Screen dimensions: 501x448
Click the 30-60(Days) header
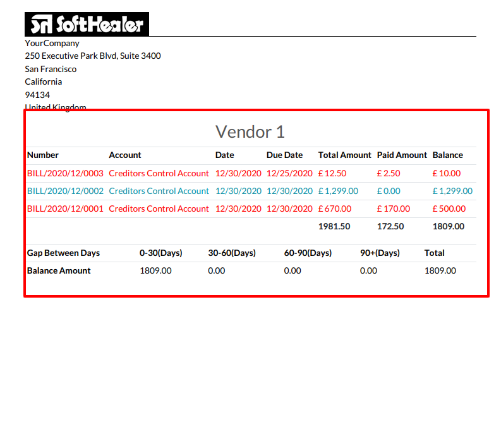(232, 253)
